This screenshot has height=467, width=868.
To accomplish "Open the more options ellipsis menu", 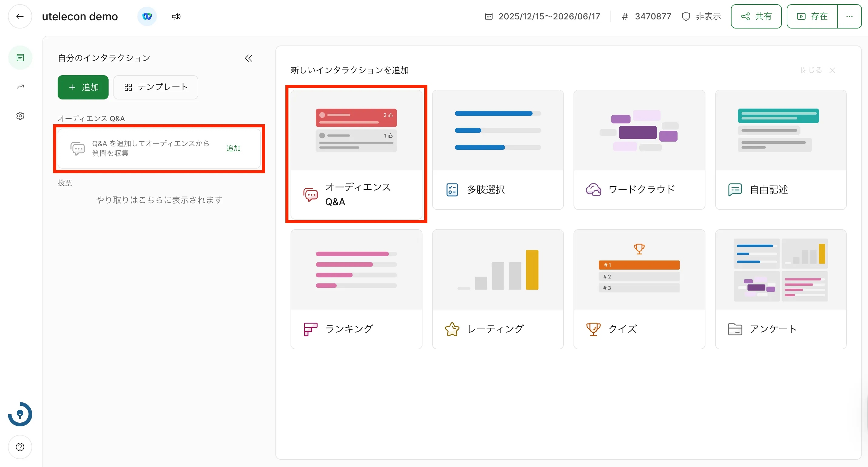I will (x=849, y=16).
